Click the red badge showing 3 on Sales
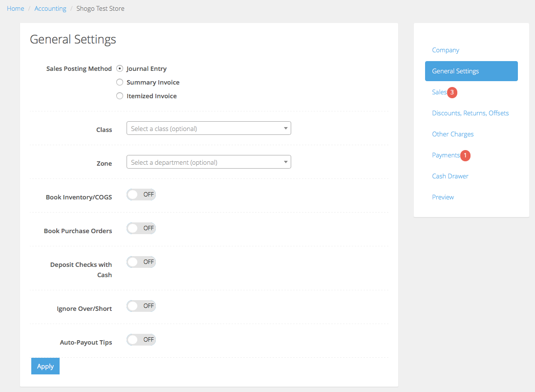 point(452,92)
